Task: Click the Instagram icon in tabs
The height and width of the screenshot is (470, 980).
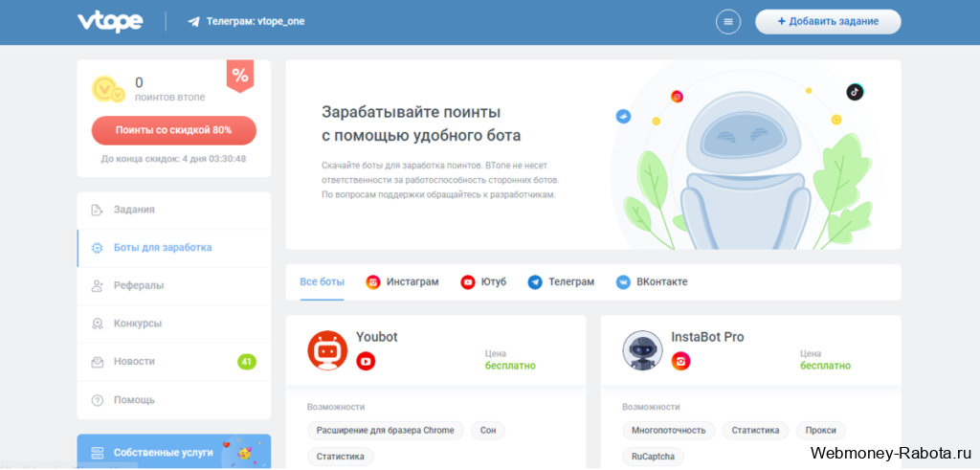Action: [373, 282]
